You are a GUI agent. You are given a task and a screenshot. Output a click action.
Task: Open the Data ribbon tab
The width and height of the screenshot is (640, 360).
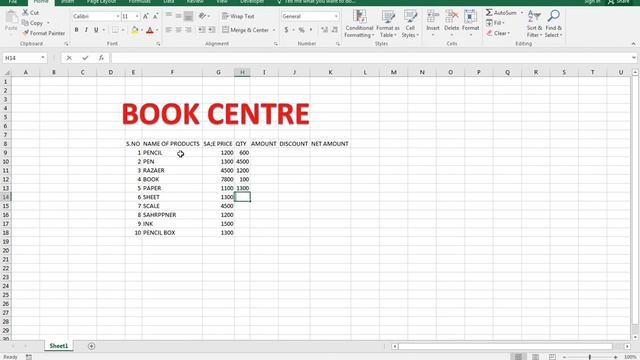click(169, 2)
